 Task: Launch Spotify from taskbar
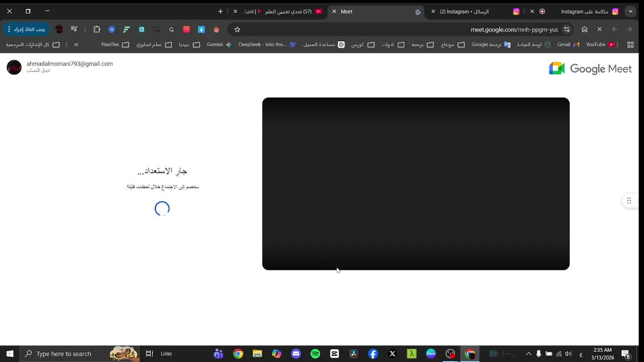pyautogui.click(x=315, y=353)
